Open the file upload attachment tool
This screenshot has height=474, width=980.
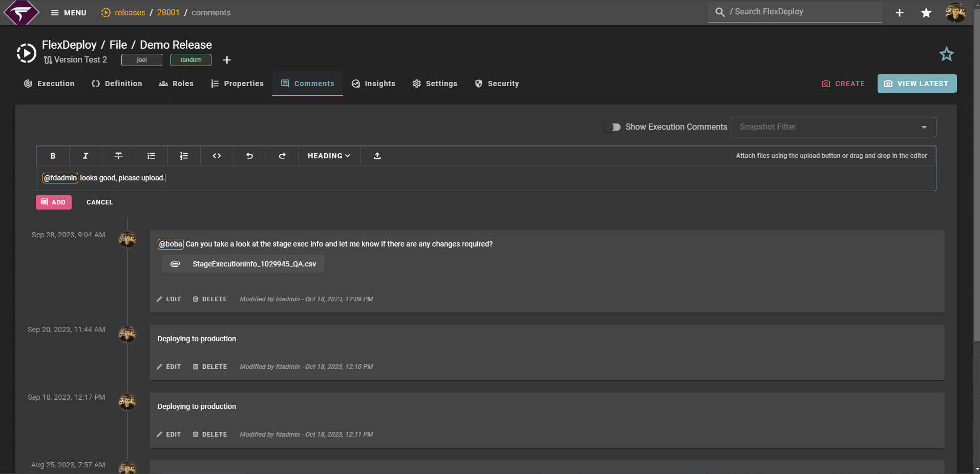(377, 156)
